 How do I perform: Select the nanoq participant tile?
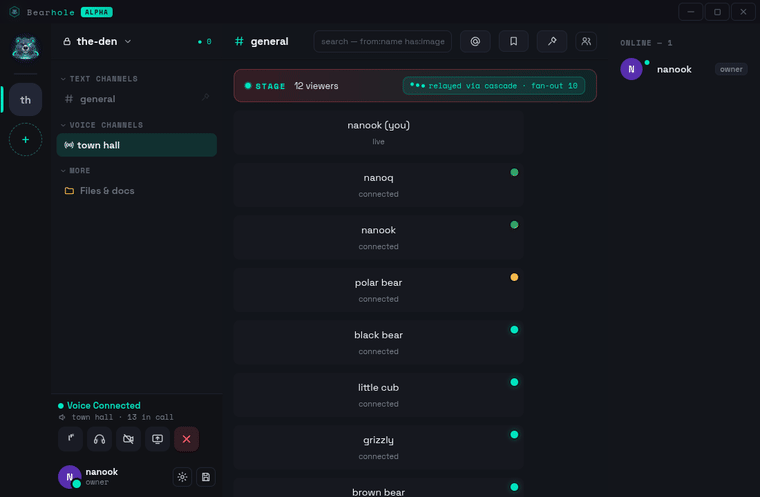[379, 185]
